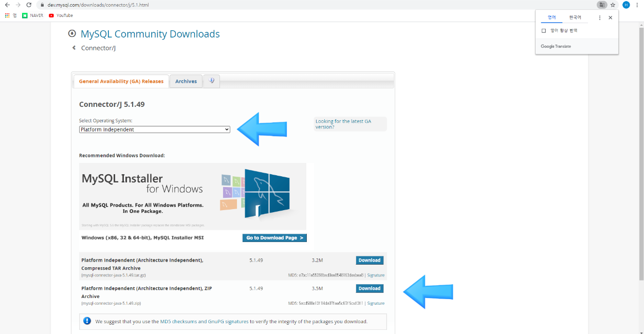
Task: Click the 'Connector/J 5.1.49' heading text
Action: 112,104
